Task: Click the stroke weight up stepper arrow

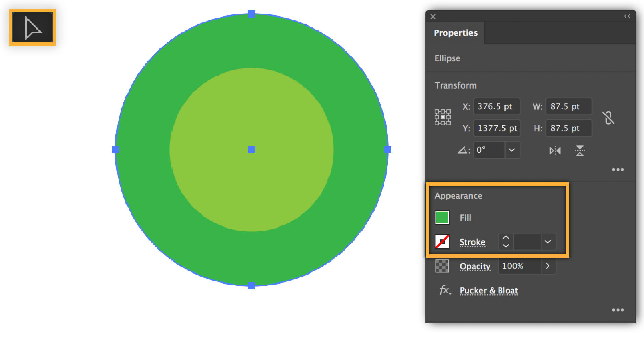Action: coord(505,237)
